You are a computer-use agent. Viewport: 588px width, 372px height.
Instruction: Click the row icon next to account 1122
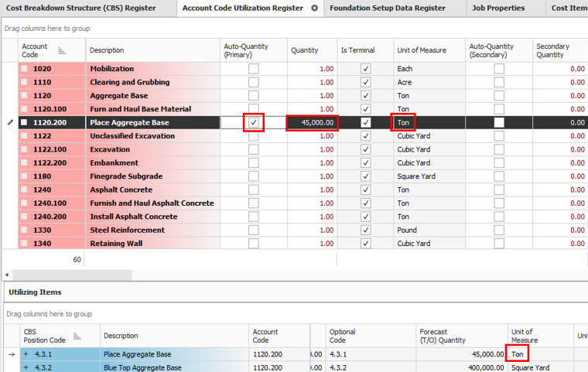(24, 136)
